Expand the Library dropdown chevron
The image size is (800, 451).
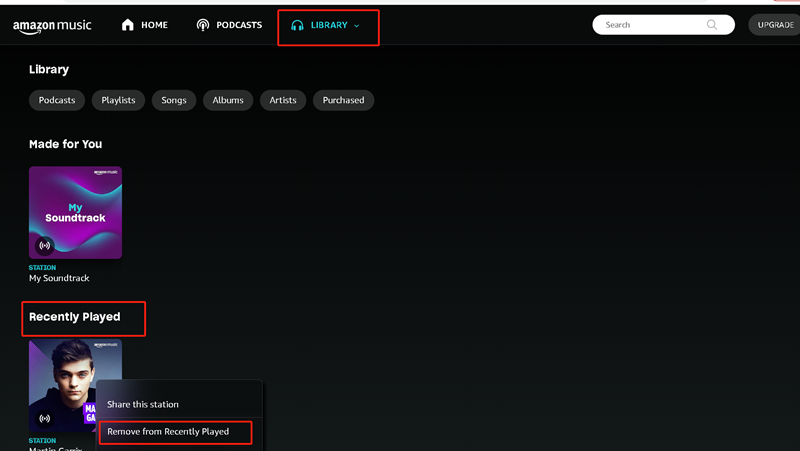click(x=357, y=25)
